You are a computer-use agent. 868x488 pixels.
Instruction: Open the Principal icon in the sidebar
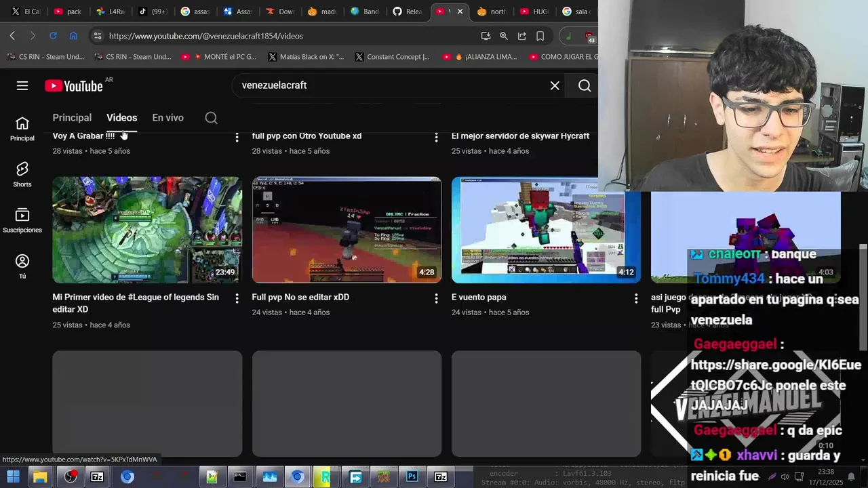(22, 129)
